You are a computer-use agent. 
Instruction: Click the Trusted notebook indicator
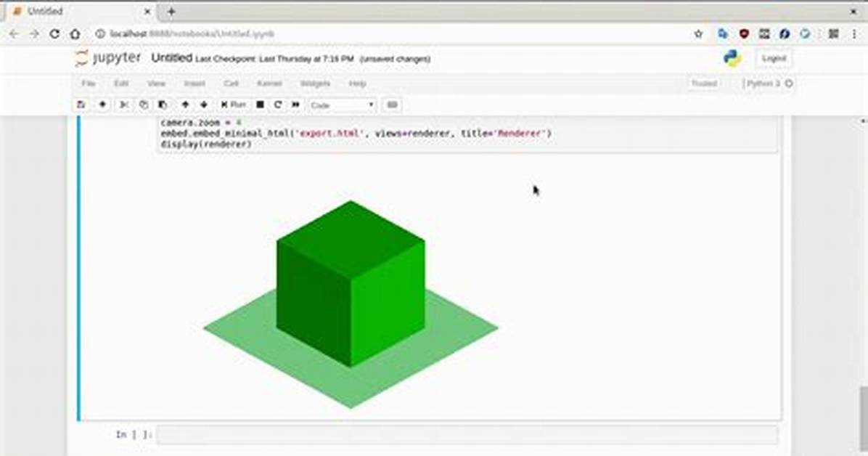[x=703, y=84]
